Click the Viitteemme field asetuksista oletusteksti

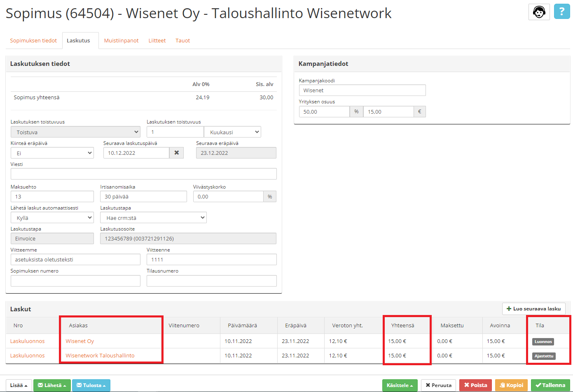[x=75, y=259]
